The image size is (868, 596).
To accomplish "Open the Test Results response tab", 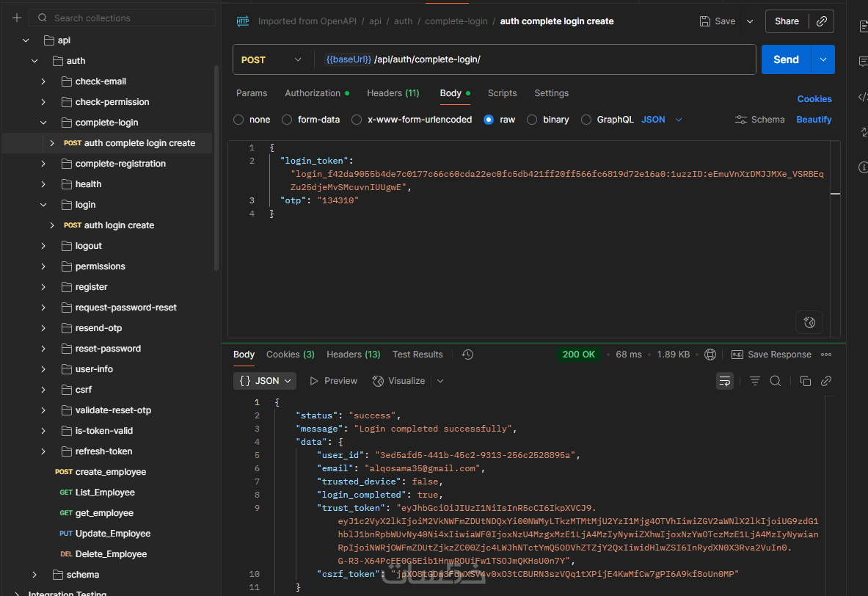I will (x=417, y=355).
